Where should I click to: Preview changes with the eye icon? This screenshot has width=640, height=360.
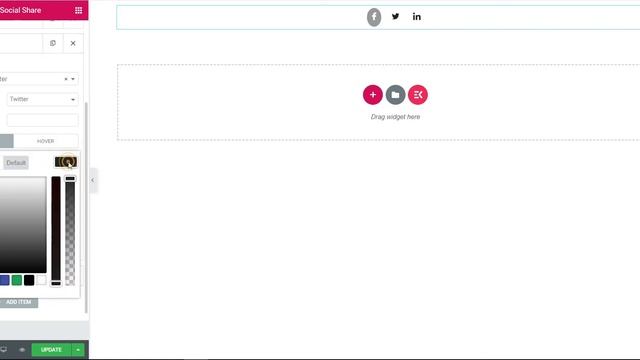(x=22, y=350)
